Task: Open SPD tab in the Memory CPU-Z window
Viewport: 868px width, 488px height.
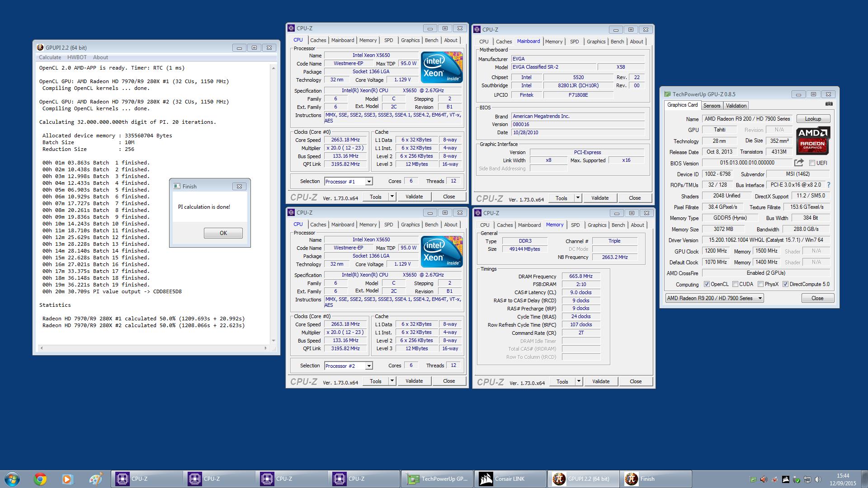Action: click(x=575, y=225)
